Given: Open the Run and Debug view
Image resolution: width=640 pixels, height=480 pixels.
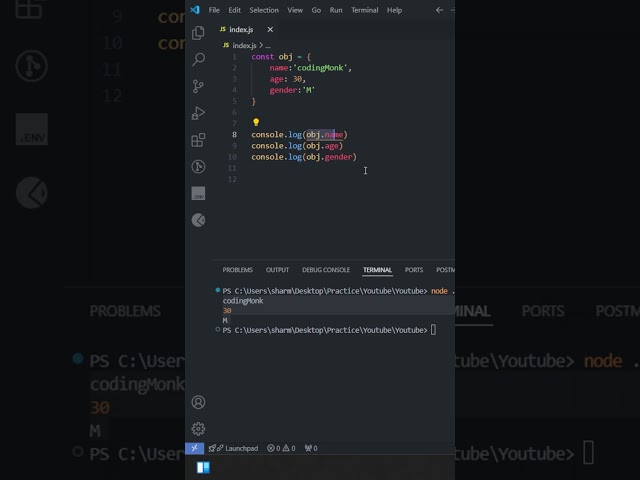Looking at the screenshot, I should tap(198, 113).
